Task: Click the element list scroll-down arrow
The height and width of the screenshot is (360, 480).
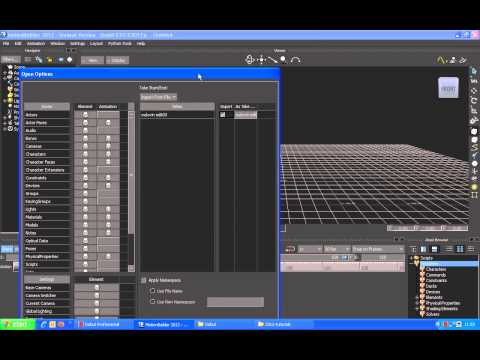Action: 131,268
